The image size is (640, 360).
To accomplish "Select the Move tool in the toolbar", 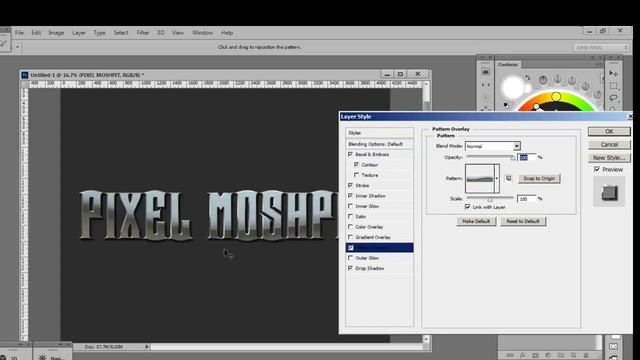I will coord(613,73).
